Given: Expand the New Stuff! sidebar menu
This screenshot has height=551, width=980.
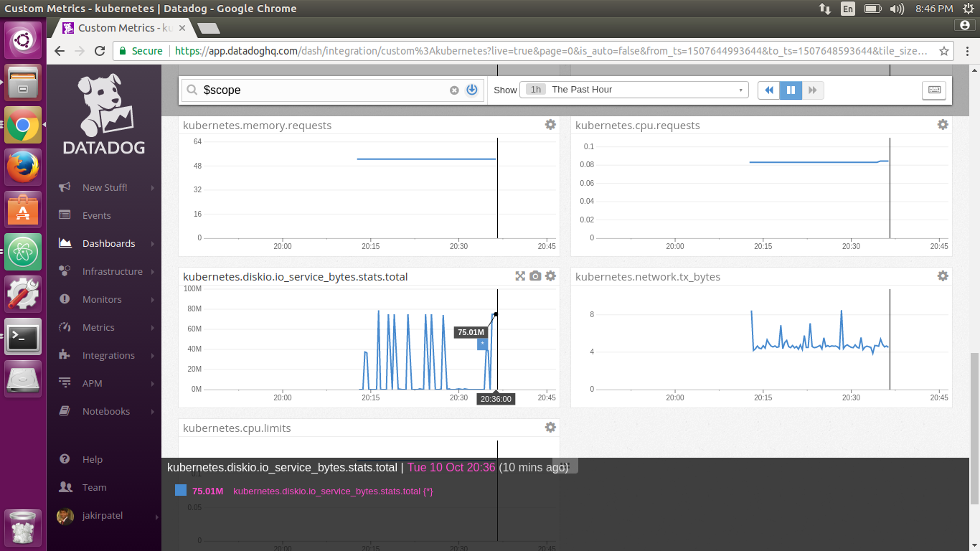Looking at the screenshot, I should [x=106, y=187].
